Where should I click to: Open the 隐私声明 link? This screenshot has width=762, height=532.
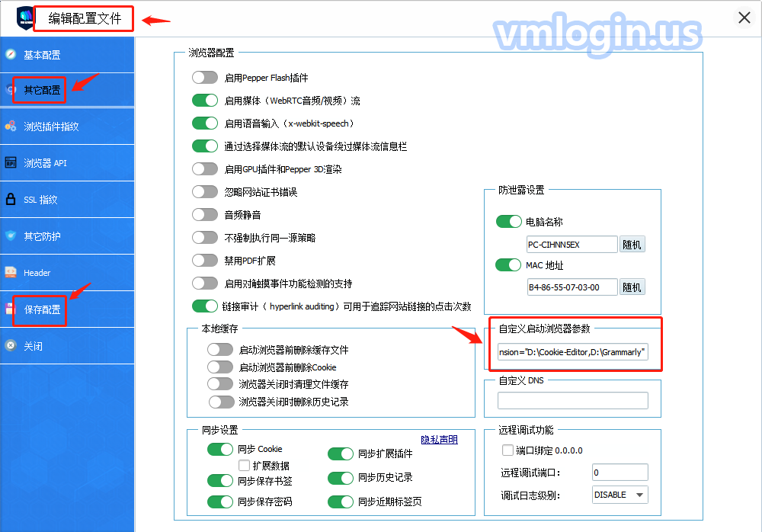[440, 440]
